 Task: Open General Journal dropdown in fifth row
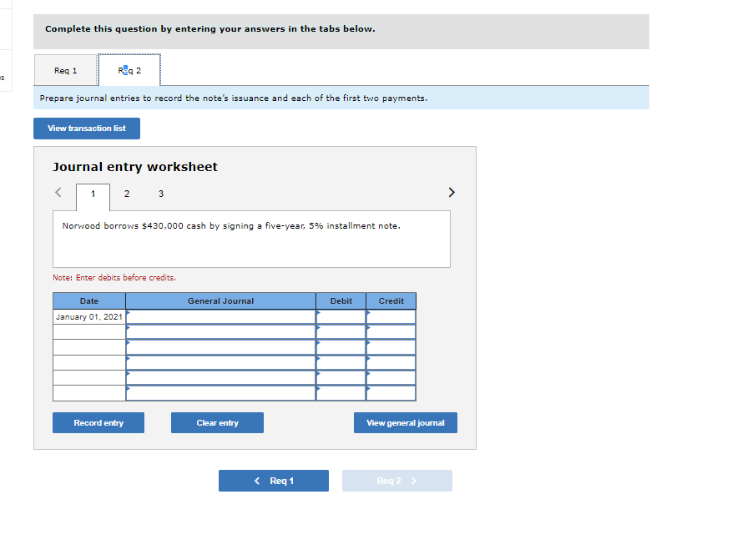(x=221, y=378)
